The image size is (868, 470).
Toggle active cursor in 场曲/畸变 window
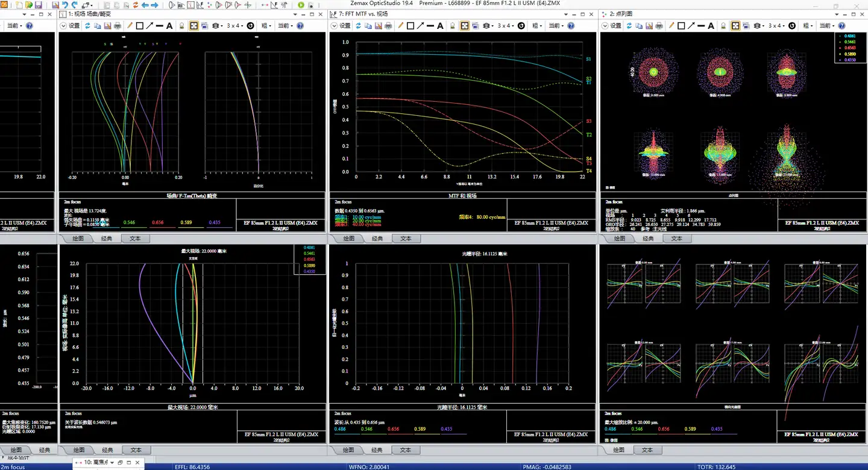pos(193,26)
